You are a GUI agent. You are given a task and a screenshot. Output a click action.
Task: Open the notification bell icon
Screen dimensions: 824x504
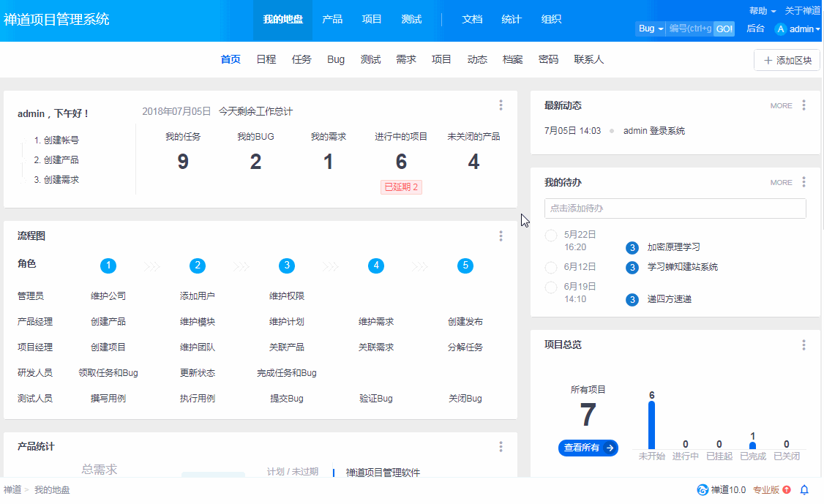804,490
